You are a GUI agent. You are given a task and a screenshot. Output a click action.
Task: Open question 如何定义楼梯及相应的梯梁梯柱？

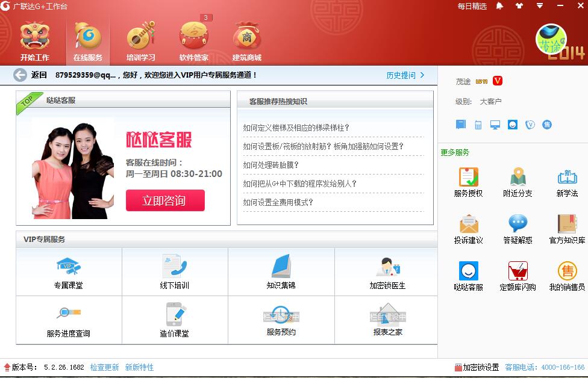click(296, 128)
